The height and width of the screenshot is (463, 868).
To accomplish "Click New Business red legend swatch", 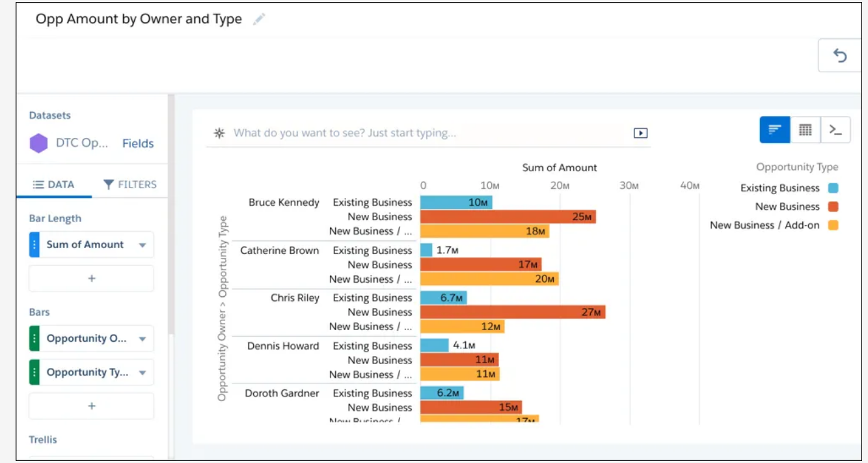I will pyautogui.click(x=833, y=206).
